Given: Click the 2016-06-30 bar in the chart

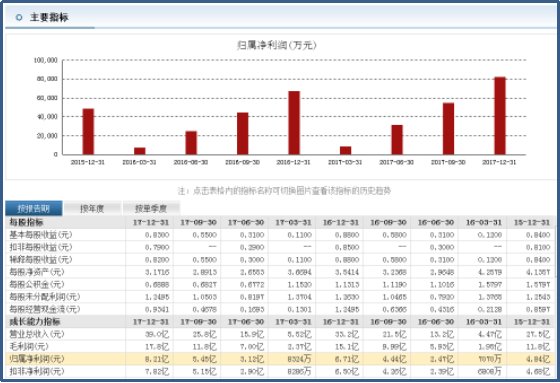Looking at the screenshot, I should [191, 143].
